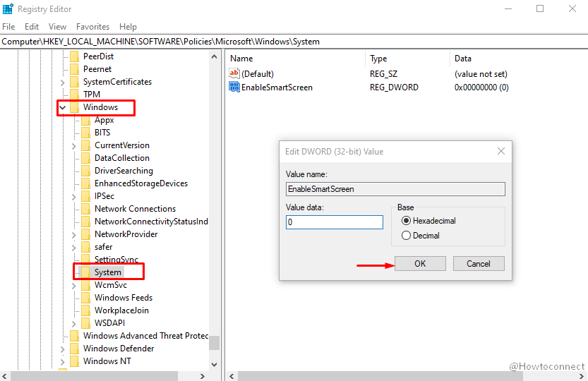Screen dimensions: 588x381
Task: Click the registry path address bar
Action: (x=294, y=42)
